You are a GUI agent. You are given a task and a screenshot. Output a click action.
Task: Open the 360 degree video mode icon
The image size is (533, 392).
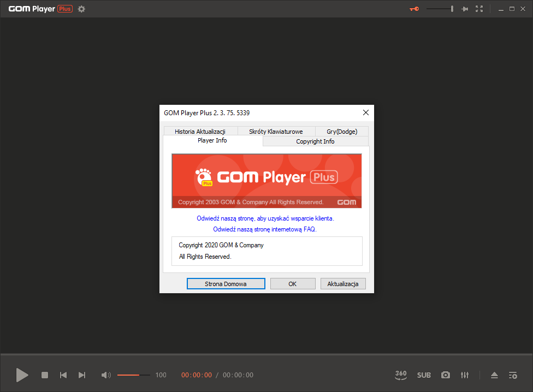pos(401,375)
